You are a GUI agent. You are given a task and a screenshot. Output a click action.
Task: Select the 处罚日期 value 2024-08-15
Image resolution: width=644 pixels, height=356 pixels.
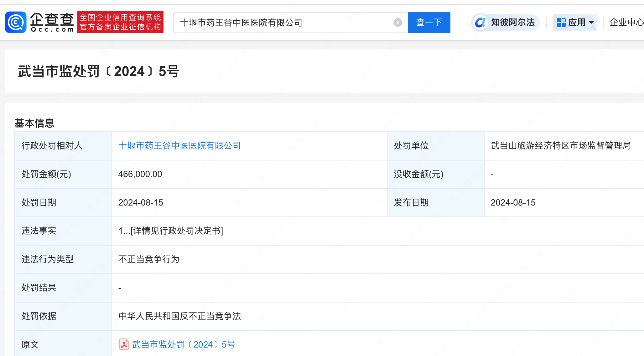click(x=141, y=203)
